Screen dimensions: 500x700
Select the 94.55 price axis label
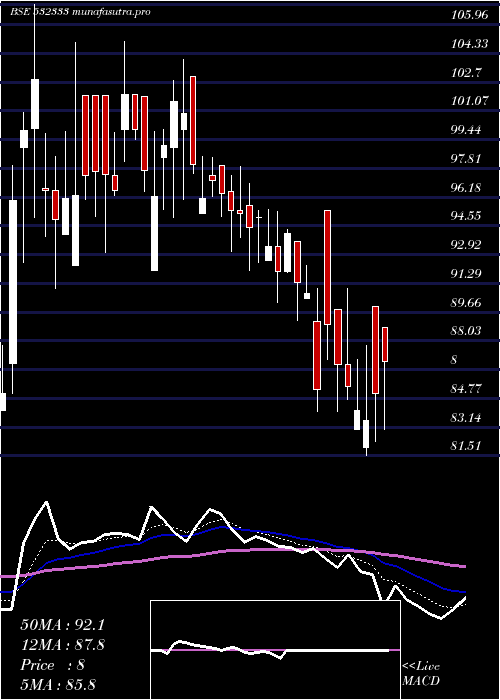[468, 216]
